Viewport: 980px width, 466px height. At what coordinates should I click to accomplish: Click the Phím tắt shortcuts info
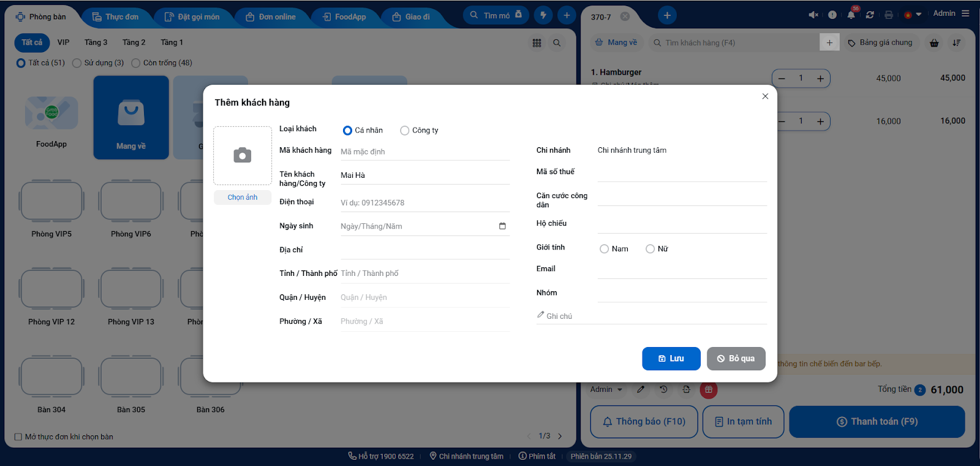point(537,456)
